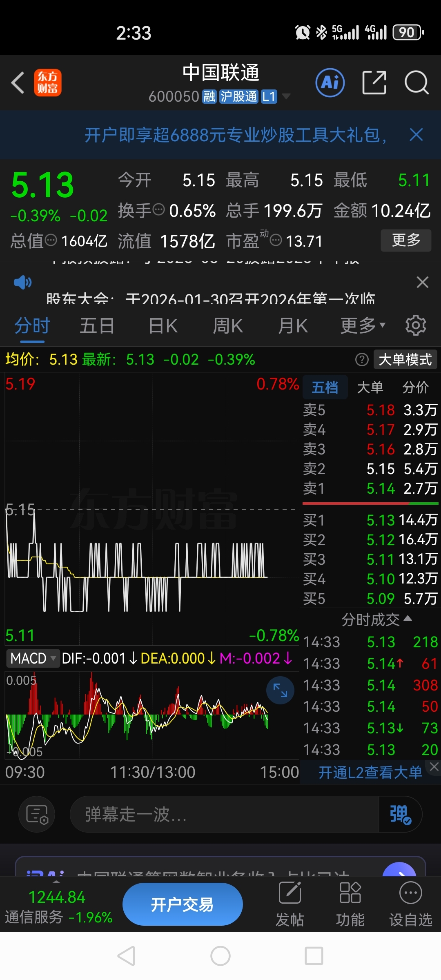The image size is (441, 980).
Task: Tap the 融 margin trading badge
Action: tap(209, 96)
